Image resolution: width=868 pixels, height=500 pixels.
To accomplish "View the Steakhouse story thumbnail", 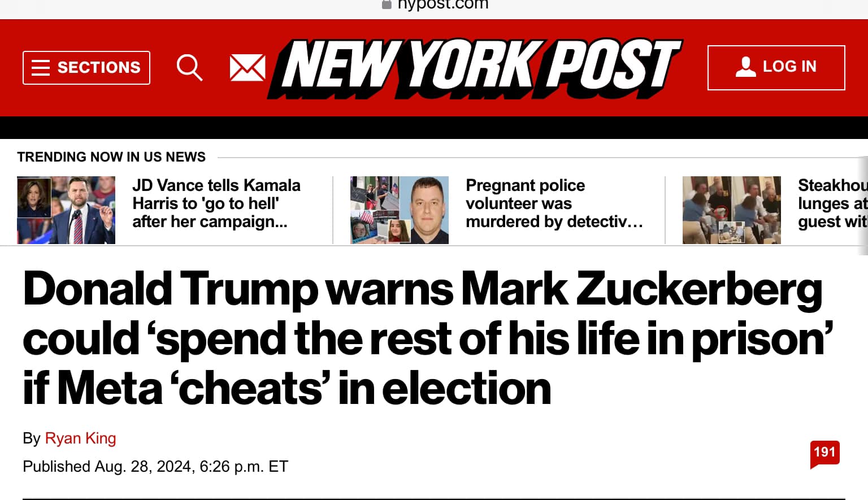I will (x=732, y=210).
